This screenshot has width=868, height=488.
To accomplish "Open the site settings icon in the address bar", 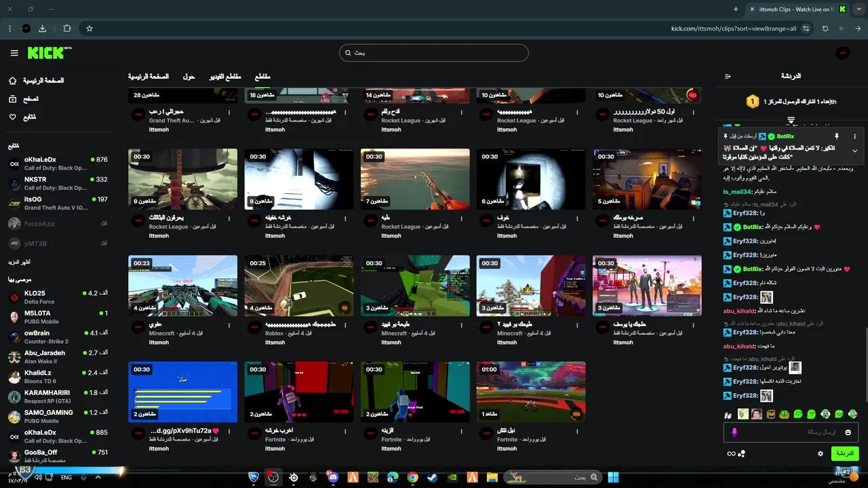I will pyautogui.click(x=806, y=28).
